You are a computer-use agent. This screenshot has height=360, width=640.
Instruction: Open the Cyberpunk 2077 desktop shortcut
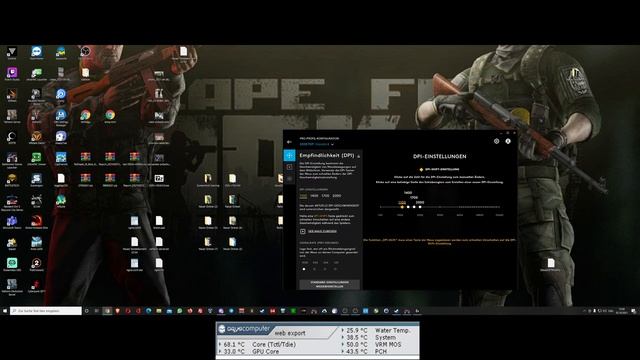pos(36,286)
